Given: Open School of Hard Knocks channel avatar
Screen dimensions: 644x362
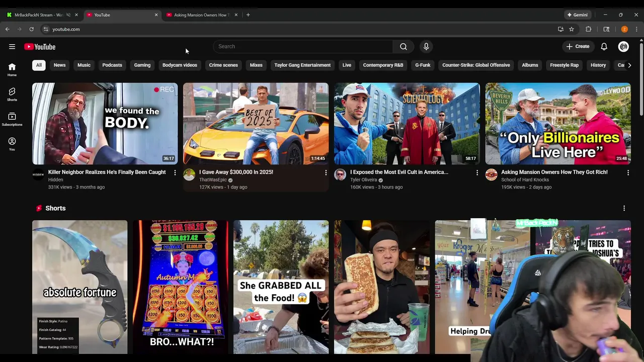Looking at the screenshot, I should coord(491,174).
